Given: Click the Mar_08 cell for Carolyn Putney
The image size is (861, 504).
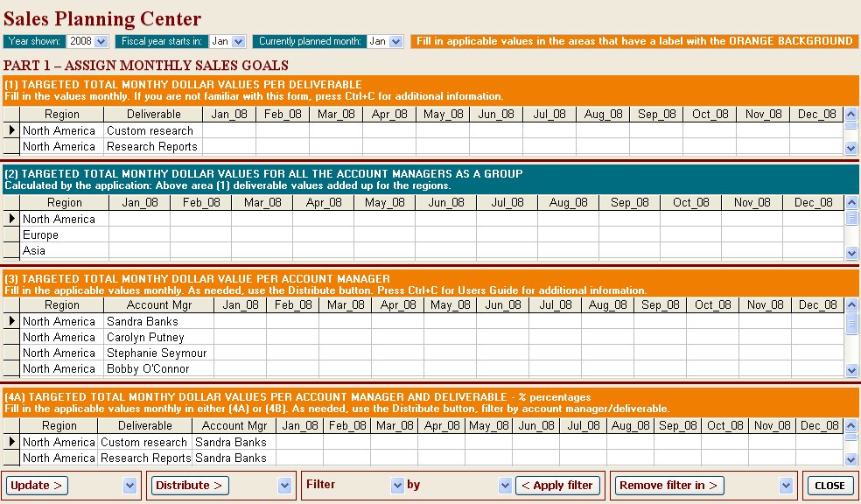Looking at the screenshot, I should click(x=346, y=337).
